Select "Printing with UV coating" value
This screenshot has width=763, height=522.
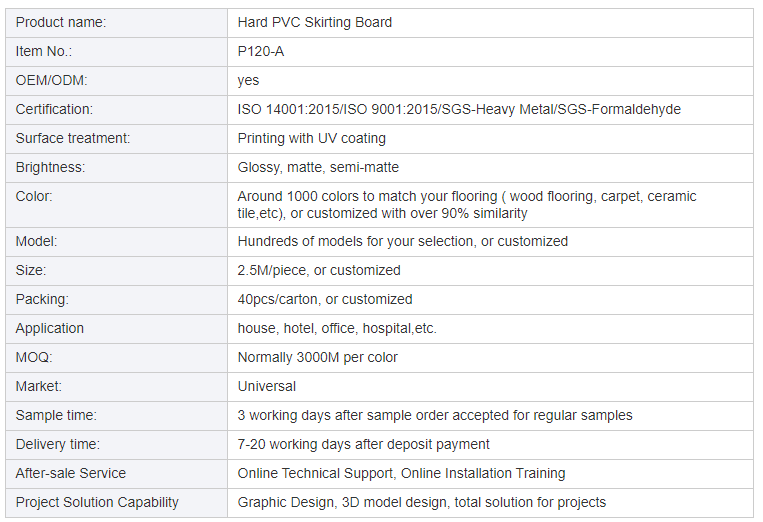[311, 138]
